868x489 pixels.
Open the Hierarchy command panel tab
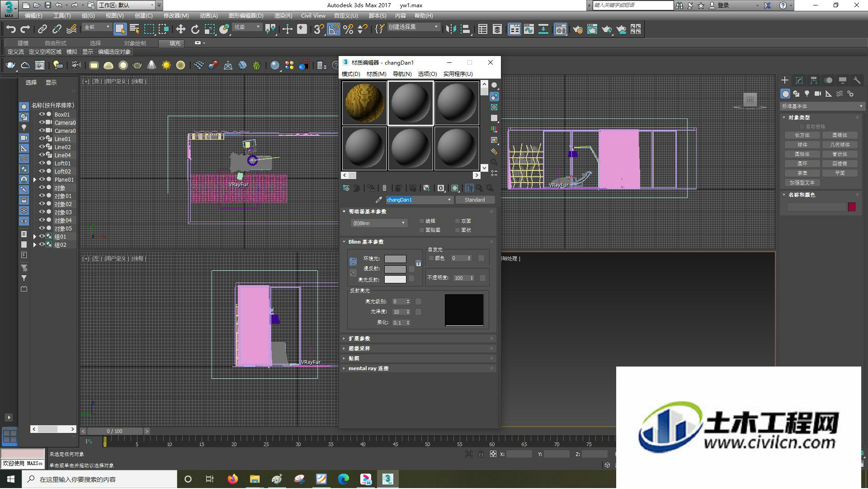point(814,80)
